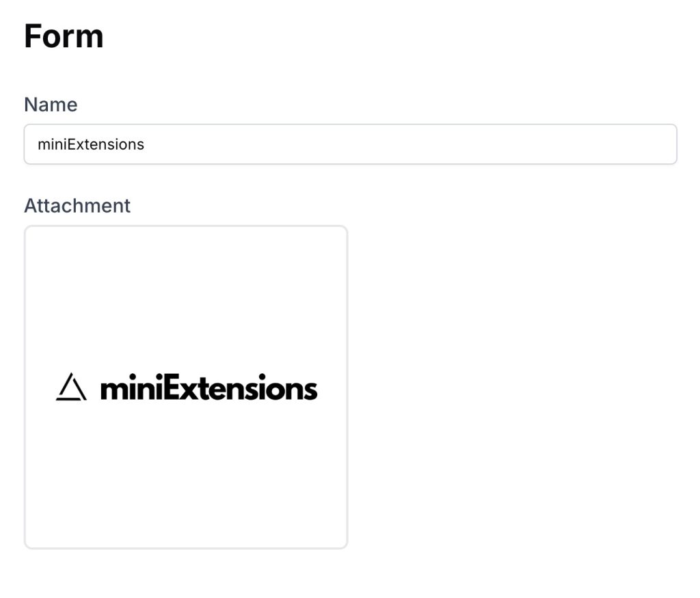Click the Name input's left padding area
This screenshot has width=700, height=598.
point(30,144)
